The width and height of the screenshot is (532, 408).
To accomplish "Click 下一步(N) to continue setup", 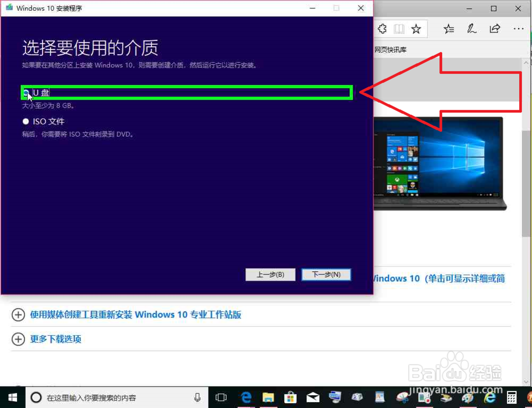I will (x=326, y=274).
